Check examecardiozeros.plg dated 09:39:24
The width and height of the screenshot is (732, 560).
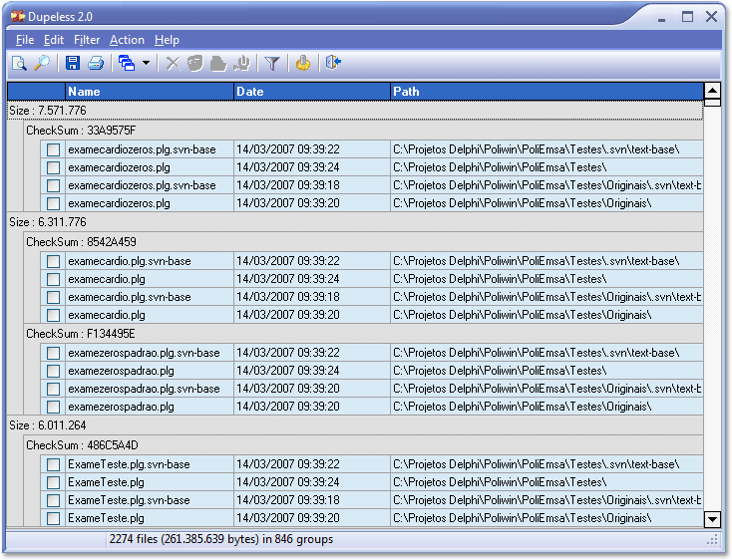(53, 167)
